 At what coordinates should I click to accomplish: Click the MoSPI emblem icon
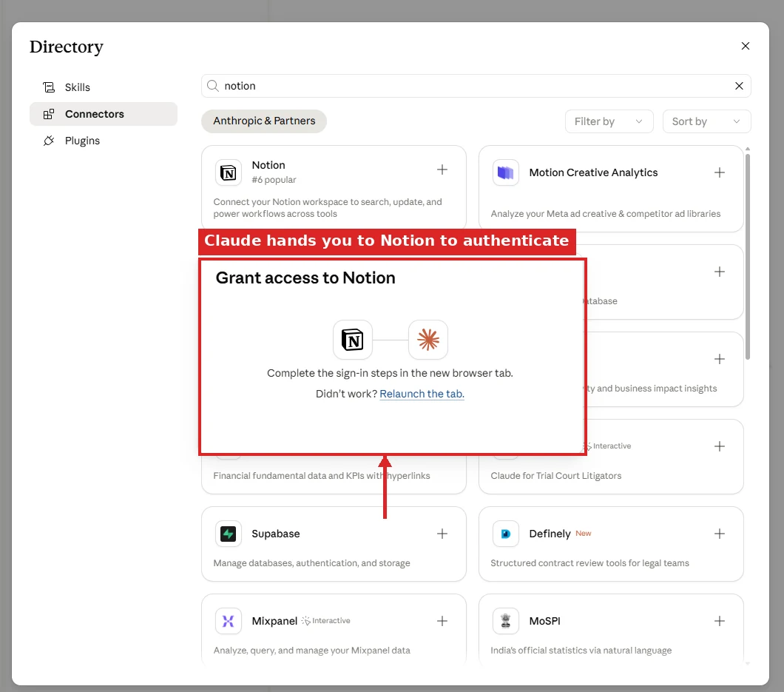coord(505,621)
